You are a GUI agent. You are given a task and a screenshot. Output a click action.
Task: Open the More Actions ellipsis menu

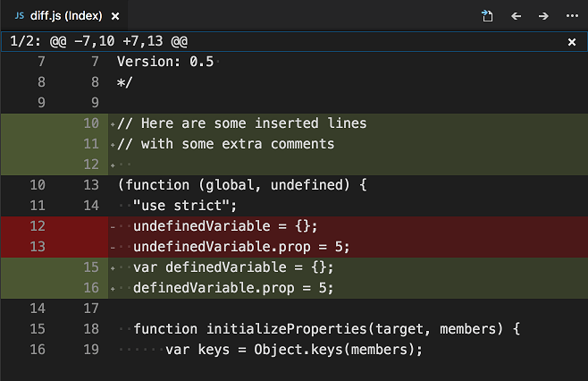coord(572,16)
